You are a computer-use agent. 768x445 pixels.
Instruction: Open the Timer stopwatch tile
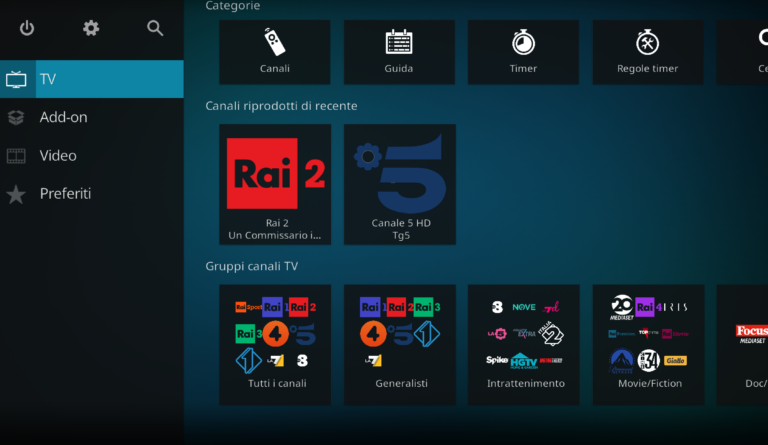[x=523, y=52]
